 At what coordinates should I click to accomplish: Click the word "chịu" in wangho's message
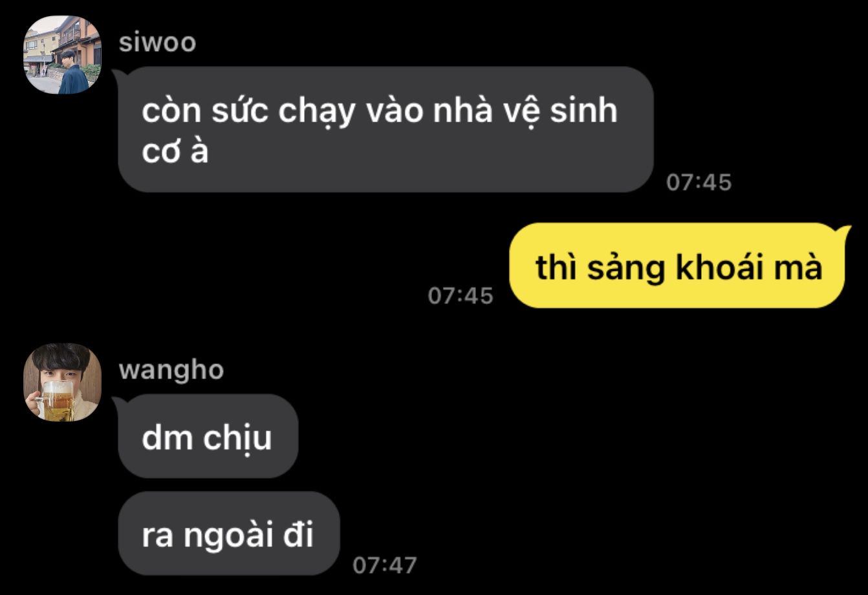click(237, 439)
